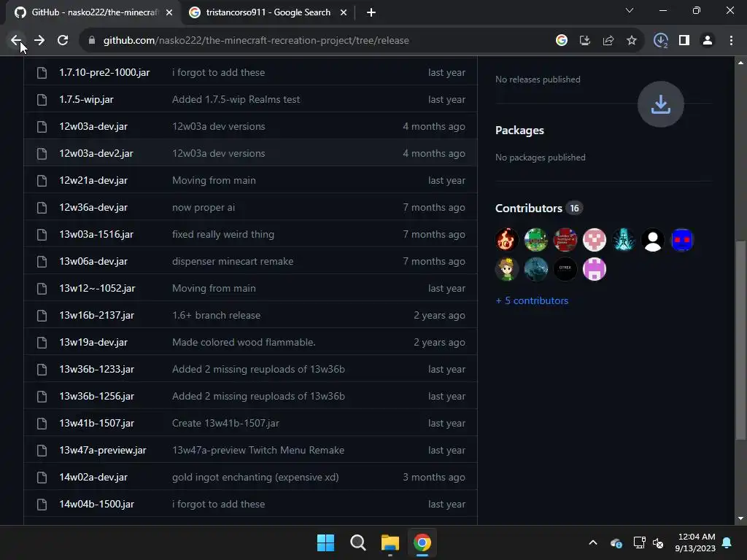Open file 13w36b-1233.jar
The height and width of the screenshot is (560, 747).
[97, 370]
